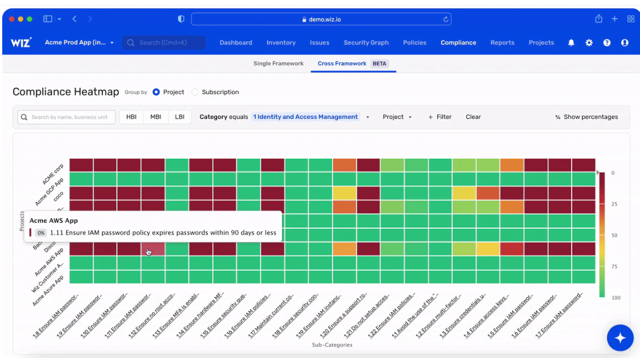The height and width of the screenshot is (364, 640).
Task: Toggle the HBI filter
Action: (132, 117)
